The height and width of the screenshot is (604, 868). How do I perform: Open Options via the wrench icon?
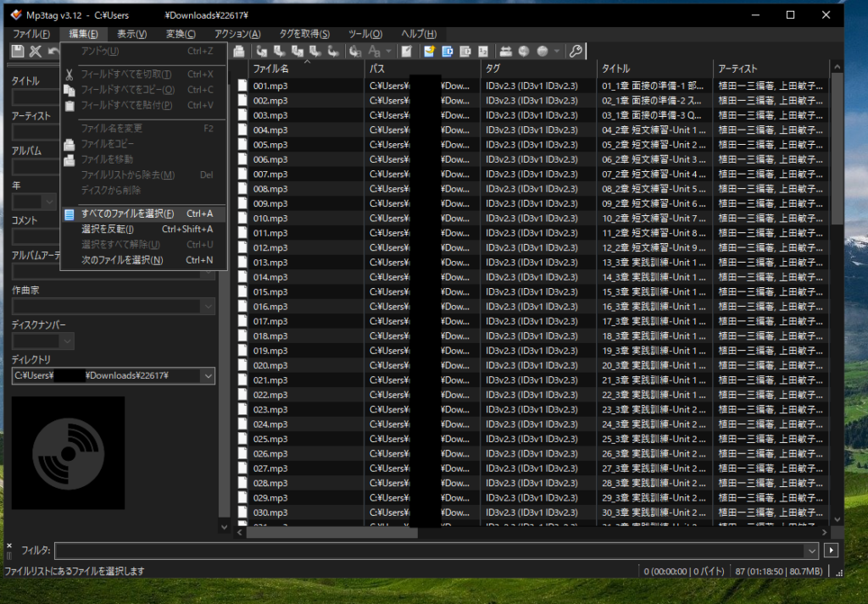[x=576, y=52]
